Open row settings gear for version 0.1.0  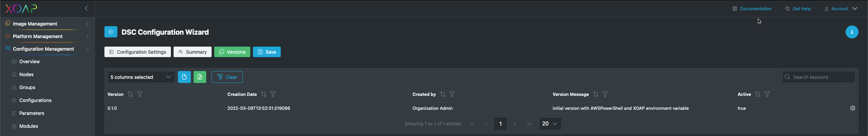852,108
